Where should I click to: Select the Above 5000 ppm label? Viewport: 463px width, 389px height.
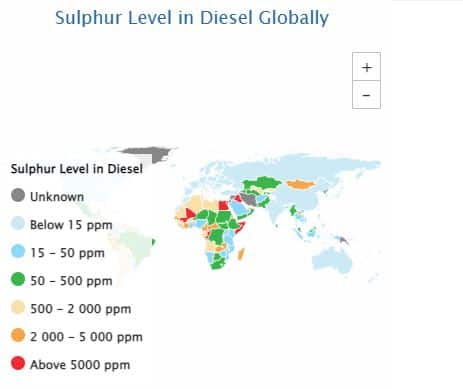(x=80, y=365)
